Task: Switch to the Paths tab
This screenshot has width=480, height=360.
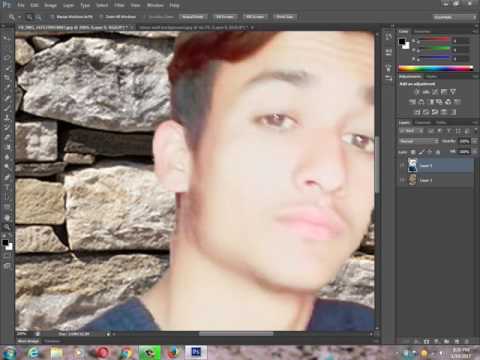Action: click(x=441, y=123)
